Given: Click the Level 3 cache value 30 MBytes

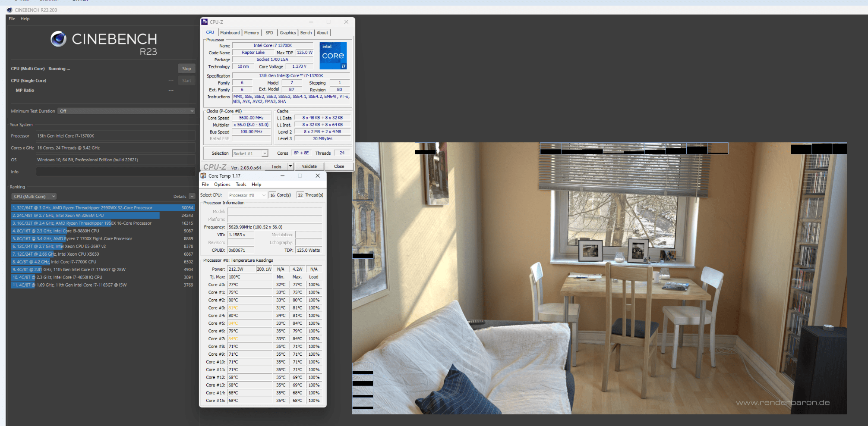Looking at the screenshot, I should tap(322, 139).
